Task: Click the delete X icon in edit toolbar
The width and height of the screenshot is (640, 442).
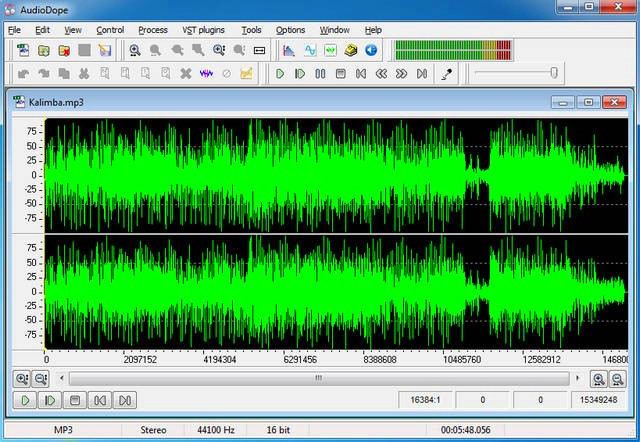Action: coord(186,74)
